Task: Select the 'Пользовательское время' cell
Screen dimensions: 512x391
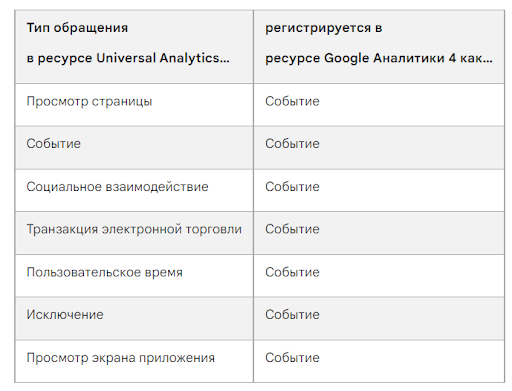Action: 134,276
